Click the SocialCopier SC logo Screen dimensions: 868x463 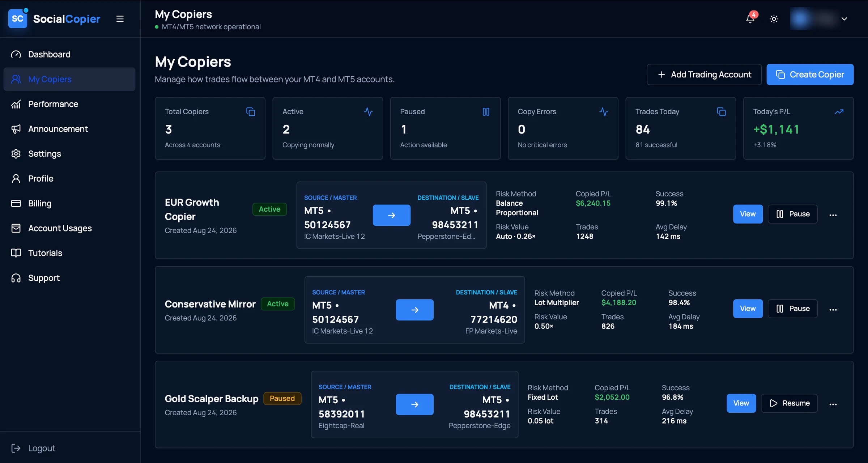18,18
